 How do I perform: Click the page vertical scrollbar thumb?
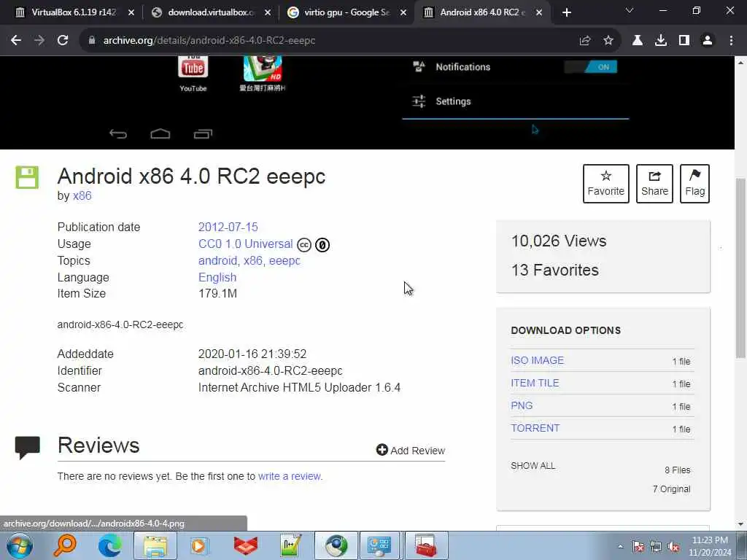click(x=740, y=268)
